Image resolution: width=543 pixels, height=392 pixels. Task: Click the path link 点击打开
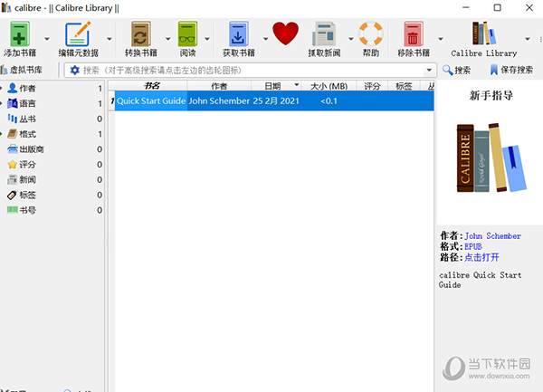tap(481, 257)
